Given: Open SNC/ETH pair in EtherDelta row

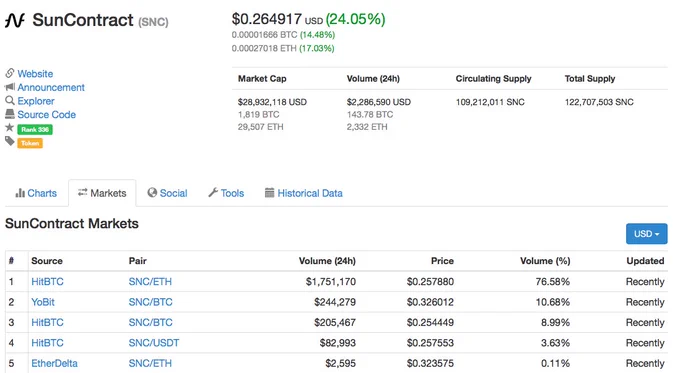Looking at the screenshot, I should (150, 363).
